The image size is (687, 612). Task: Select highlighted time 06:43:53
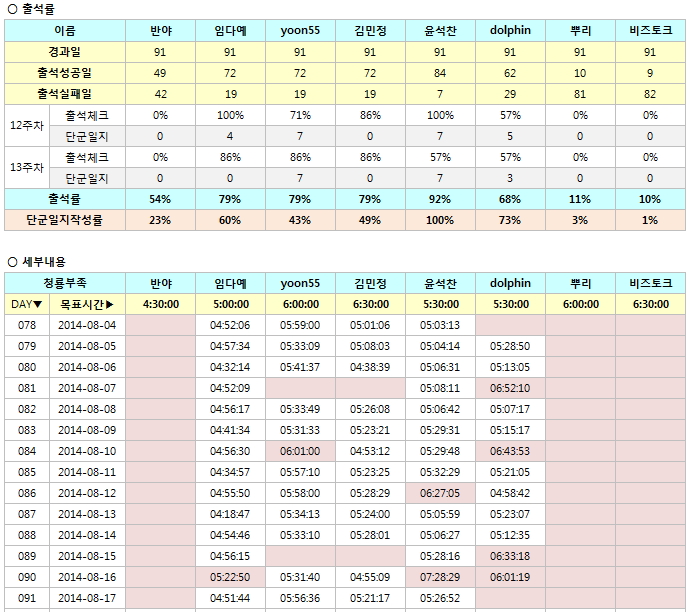coord(510,451)
